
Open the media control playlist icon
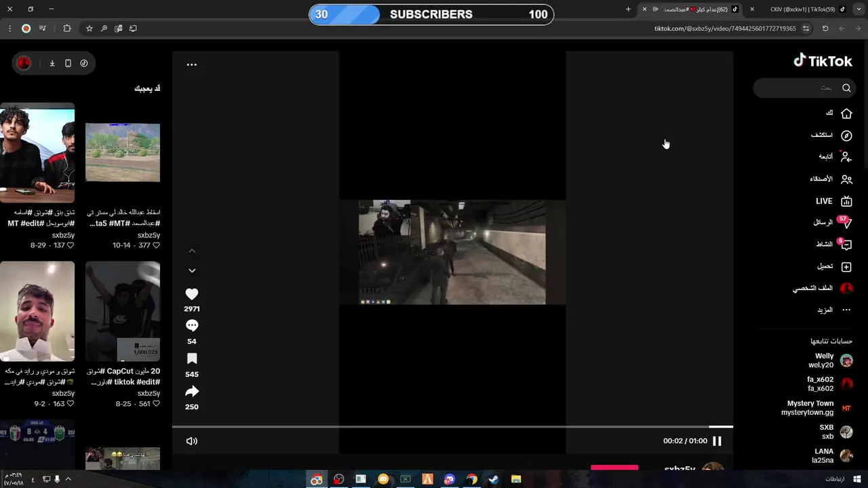pos(43,28)
